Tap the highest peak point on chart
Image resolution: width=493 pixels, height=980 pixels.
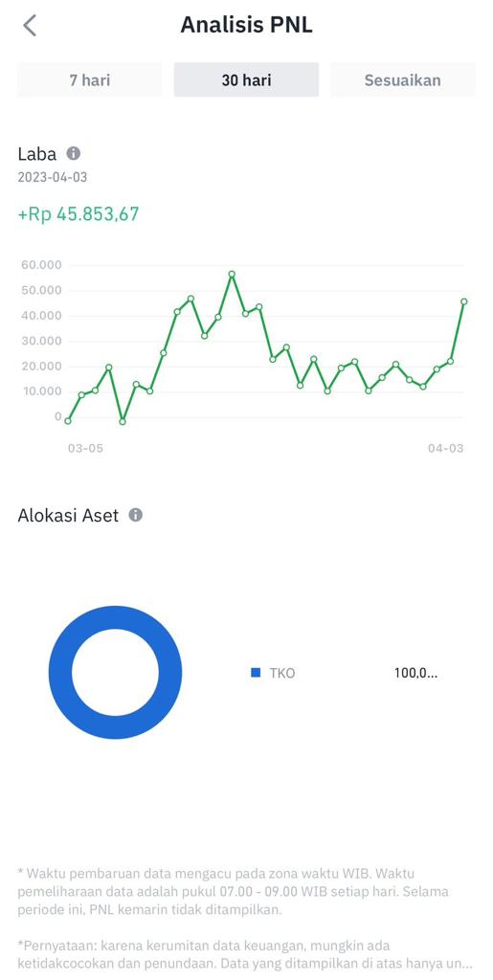point(232,274)
